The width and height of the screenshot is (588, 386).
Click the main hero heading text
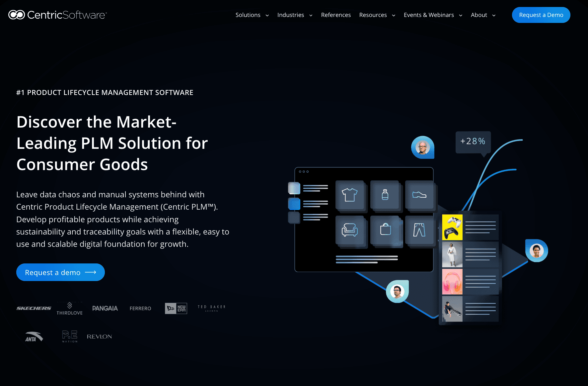[x=112, y=143]
